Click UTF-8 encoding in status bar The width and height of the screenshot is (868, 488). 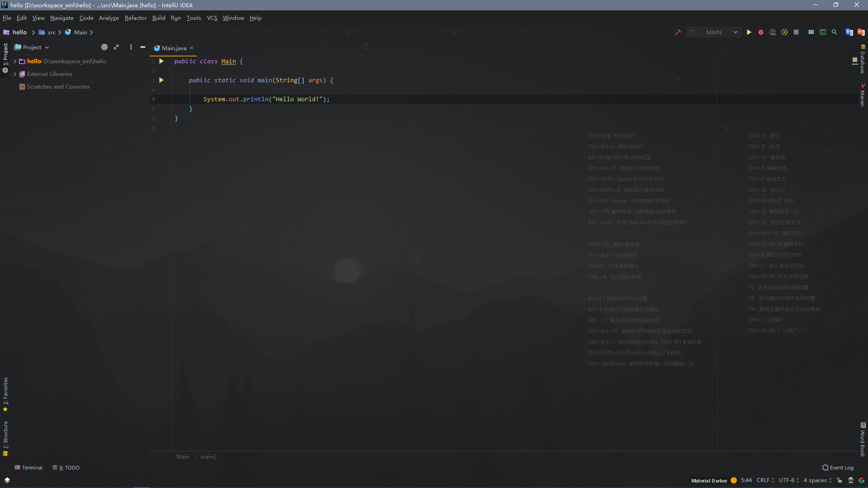tap(787, 480)
